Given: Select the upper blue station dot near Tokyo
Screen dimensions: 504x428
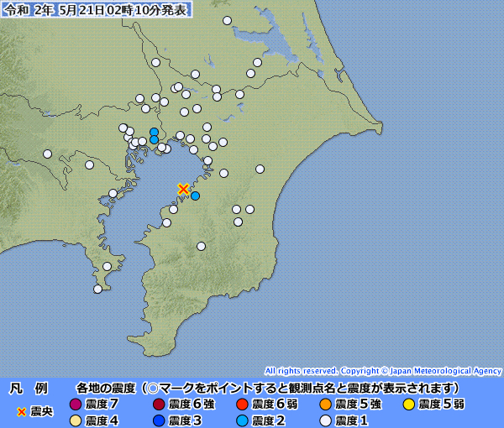Looking at the screenshot, I should 154,132.
